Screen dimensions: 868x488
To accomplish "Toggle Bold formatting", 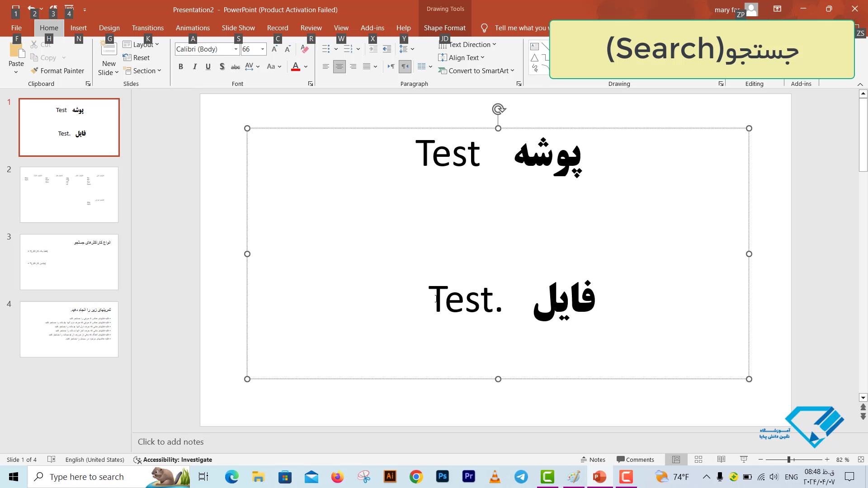I will tap(181, 67).
